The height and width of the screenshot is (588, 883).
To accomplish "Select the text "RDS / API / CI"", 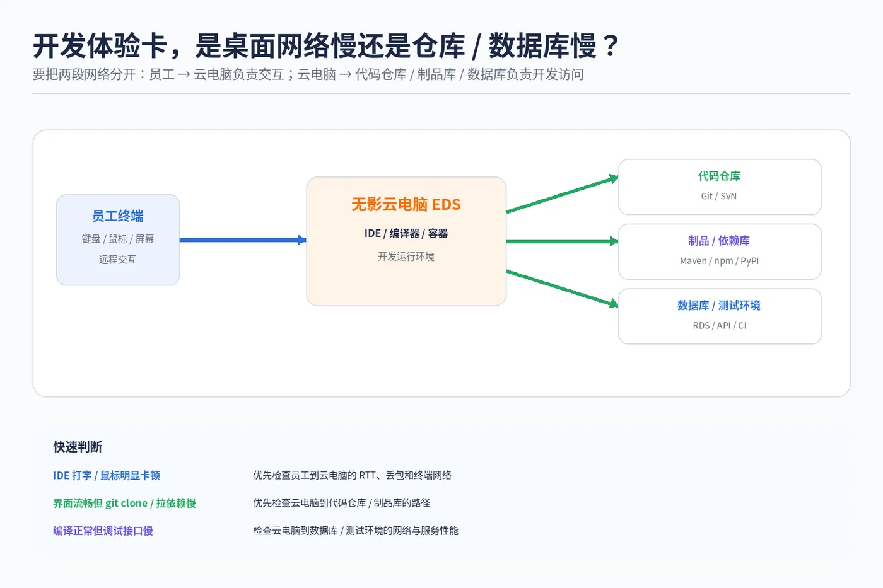I will [720, 326].
